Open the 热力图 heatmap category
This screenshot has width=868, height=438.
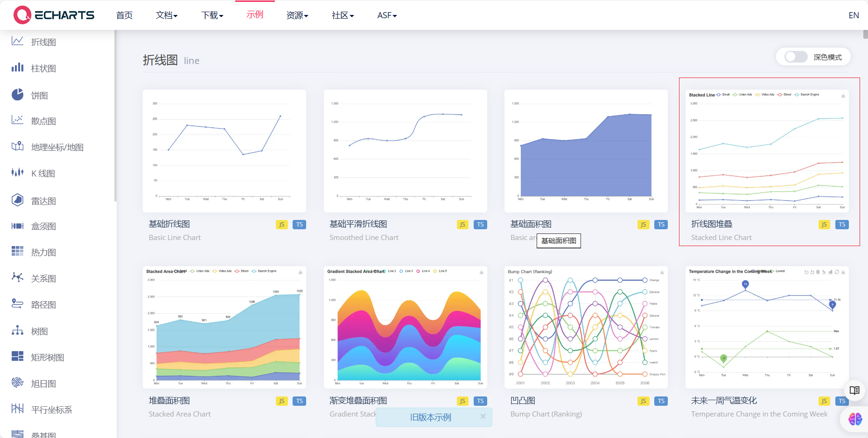(43, 252)
